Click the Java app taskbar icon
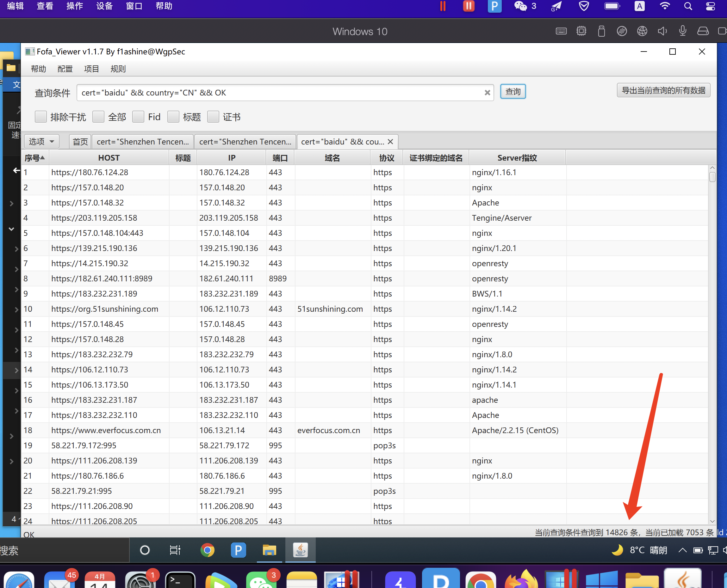The height and width of the screenshot is (588, 727). click(300, 550)
